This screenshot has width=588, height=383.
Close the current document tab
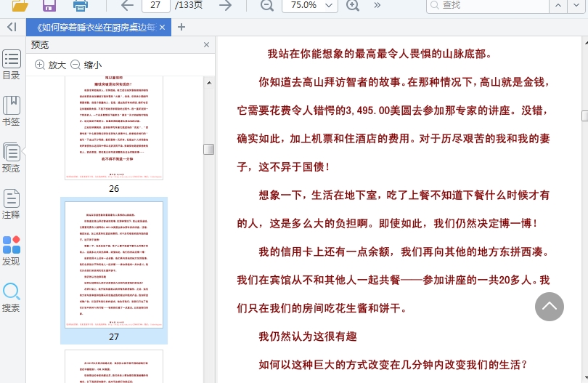[162, 28]
